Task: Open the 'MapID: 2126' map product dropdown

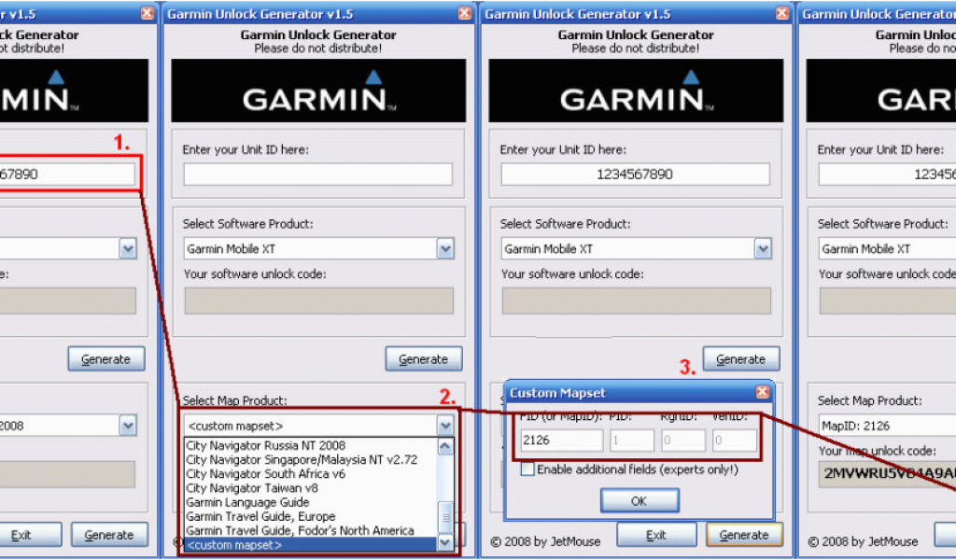Action: point(887,426)
